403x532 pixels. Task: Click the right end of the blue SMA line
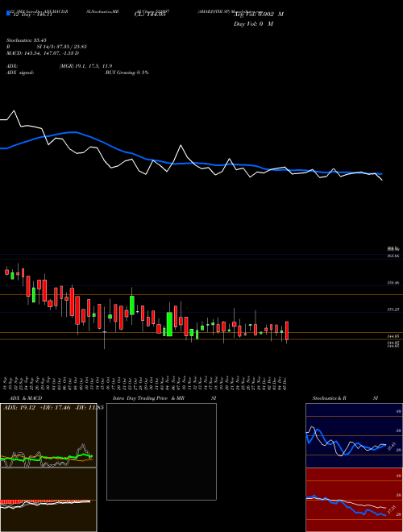coord(381,174)
